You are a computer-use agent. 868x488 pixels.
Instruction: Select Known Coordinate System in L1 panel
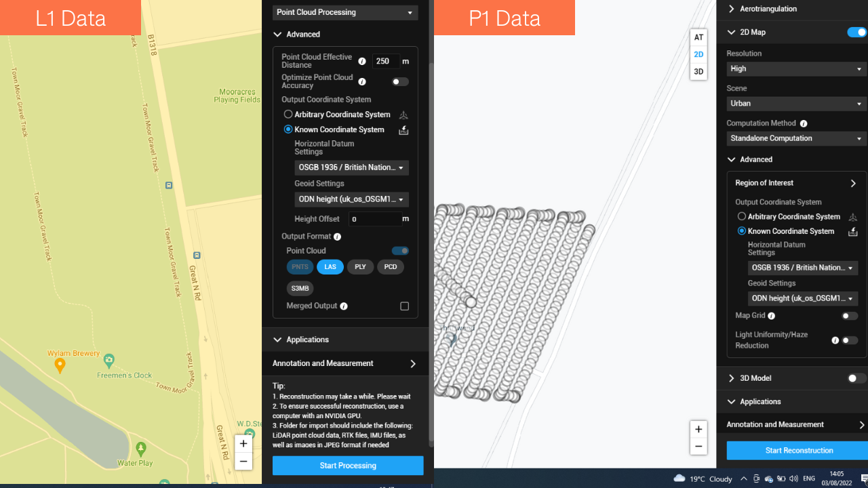point(288,129)
